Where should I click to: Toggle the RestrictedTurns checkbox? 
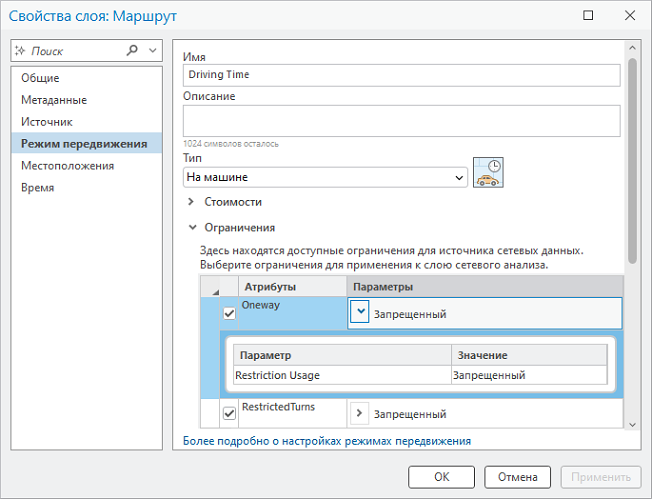tap(229, 413)
